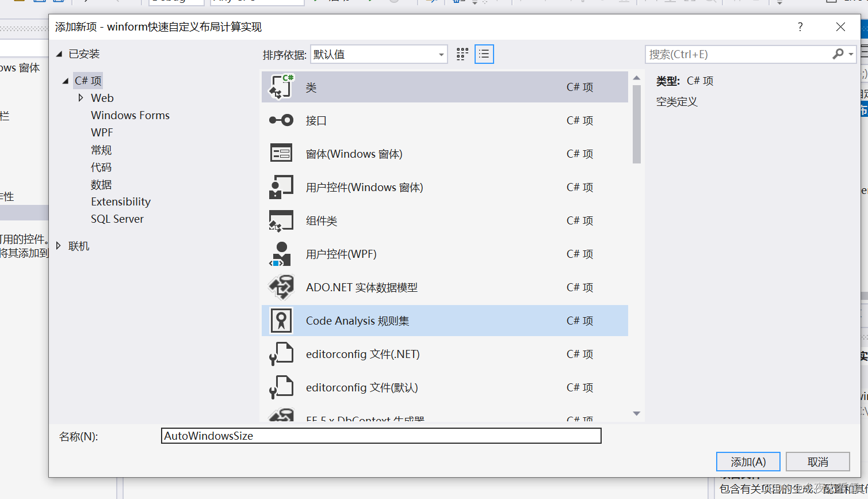Click the 组件类 component icon
This screenshot has width=868, height=499.
(281, 220)
